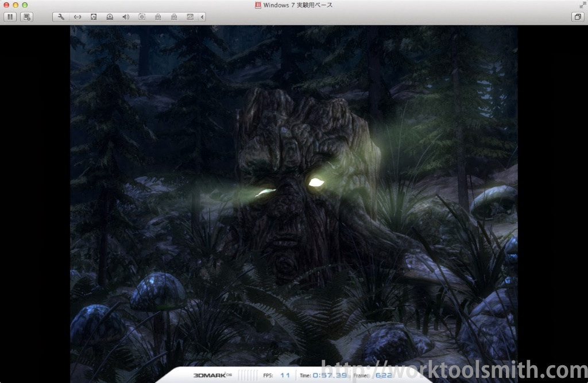
Task: Click the VMware icon in title
Action: 258,5
